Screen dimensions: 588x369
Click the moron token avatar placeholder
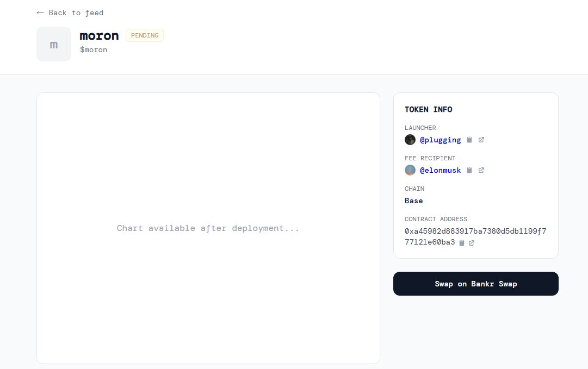tap(54, 44)
